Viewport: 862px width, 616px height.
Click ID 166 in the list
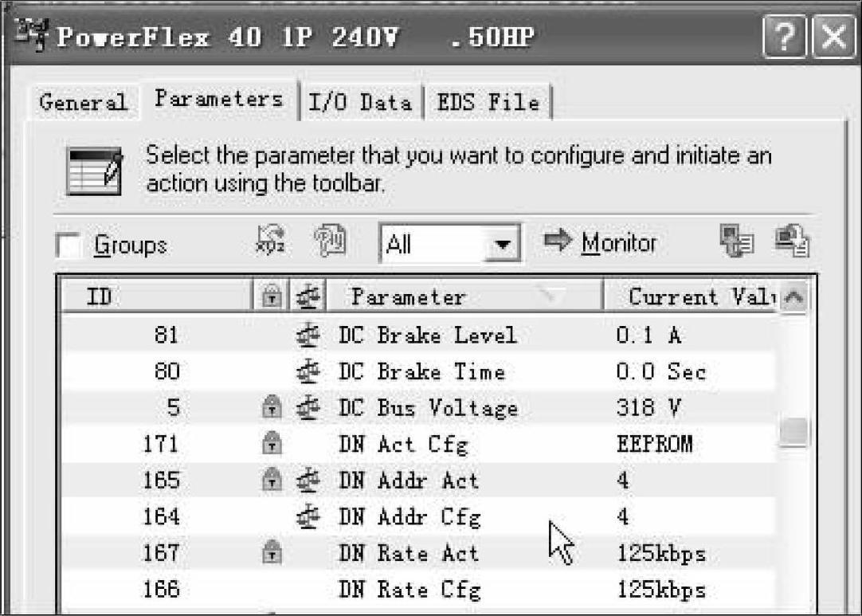pyautogui.click(x=161, y=589)
